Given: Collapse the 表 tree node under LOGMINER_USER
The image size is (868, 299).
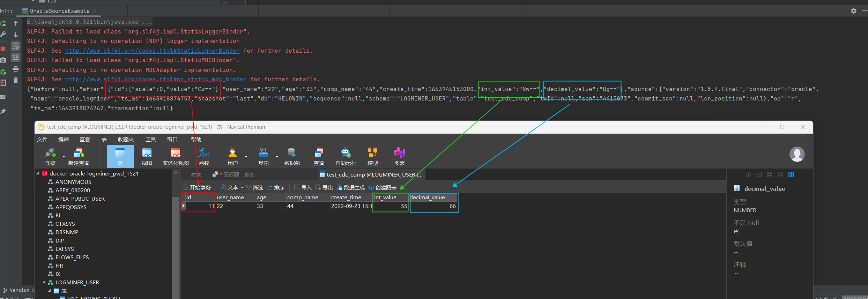Looking at the screenshot, I should point(50,291).
